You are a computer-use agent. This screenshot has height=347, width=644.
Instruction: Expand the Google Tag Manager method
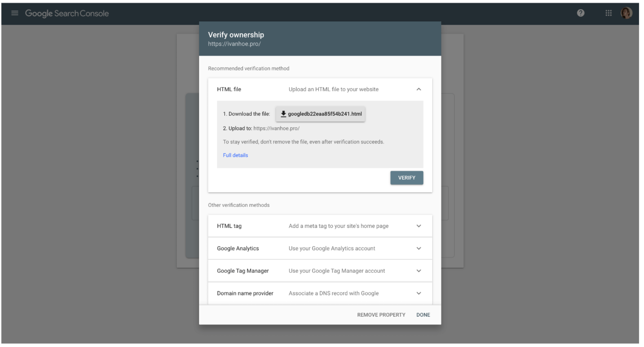coord(418,271)
